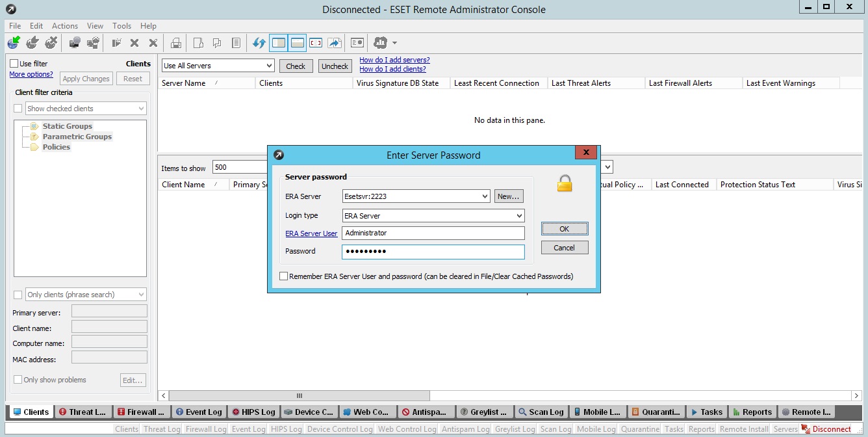Screen dimensions: 868x437
Task: Select Static Groups in filter tree
Action: (x=68, y=126)
